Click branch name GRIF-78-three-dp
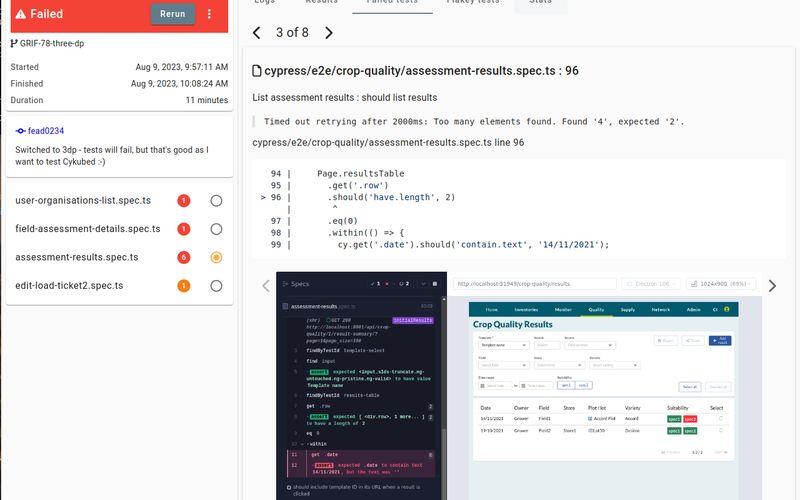Viewport: 800px width, 500px height. 52,43
